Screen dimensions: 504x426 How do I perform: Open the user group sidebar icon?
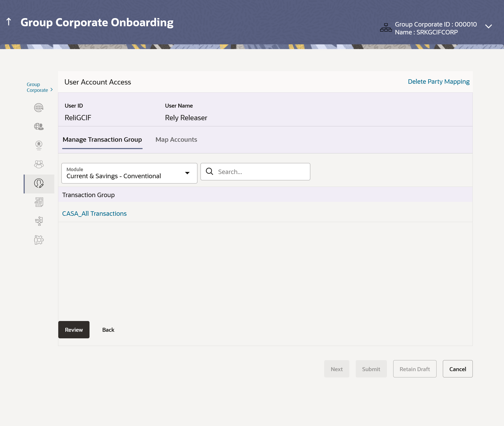tap(39, 164)
